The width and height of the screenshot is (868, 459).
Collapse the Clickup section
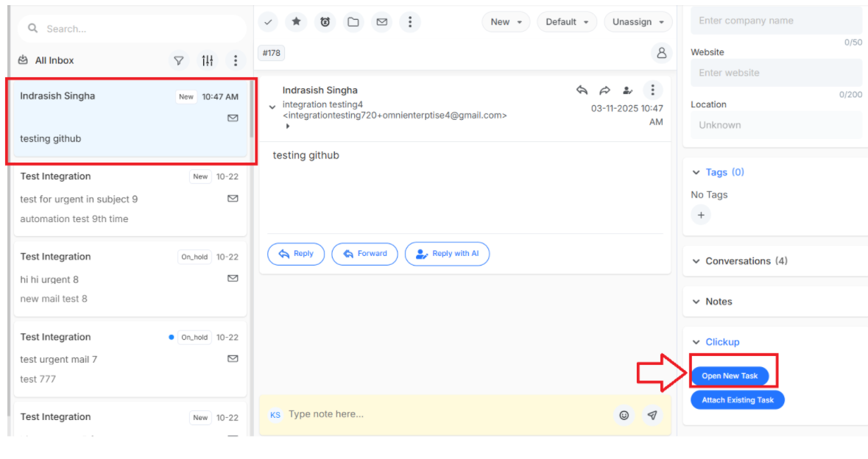pyautogui.click(x=696, y=342)
